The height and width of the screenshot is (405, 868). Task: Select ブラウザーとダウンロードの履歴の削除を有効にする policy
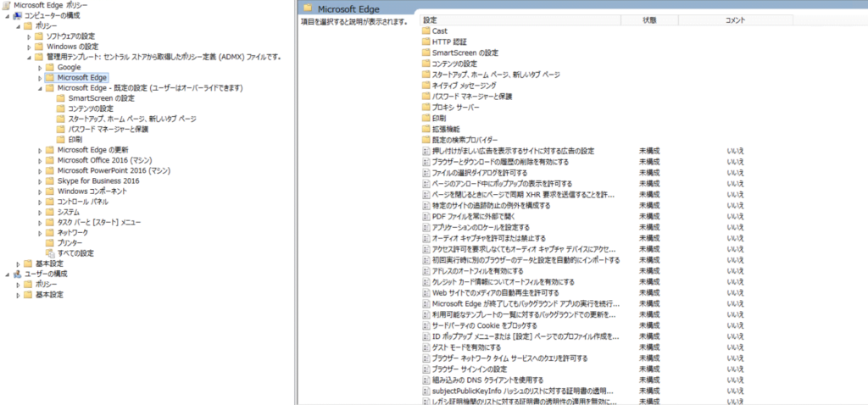pos(500,162)
